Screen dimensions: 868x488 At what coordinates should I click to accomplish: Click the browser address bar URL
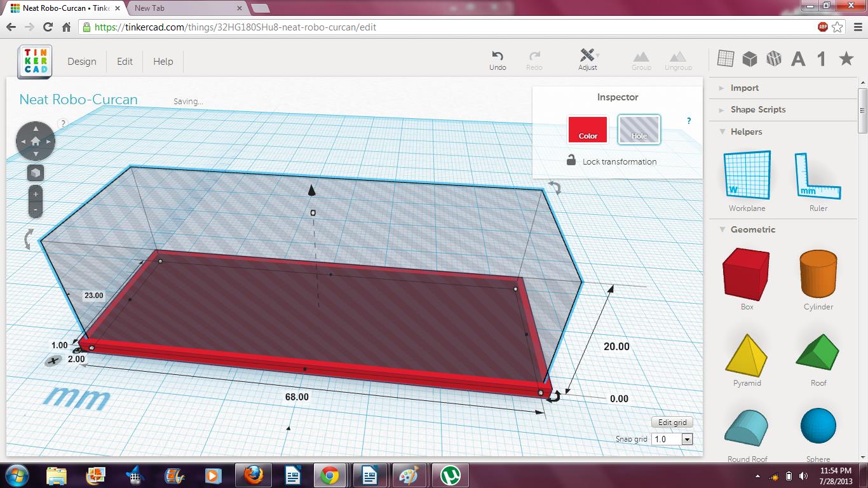pyautogui.click(x=235, y=27)
